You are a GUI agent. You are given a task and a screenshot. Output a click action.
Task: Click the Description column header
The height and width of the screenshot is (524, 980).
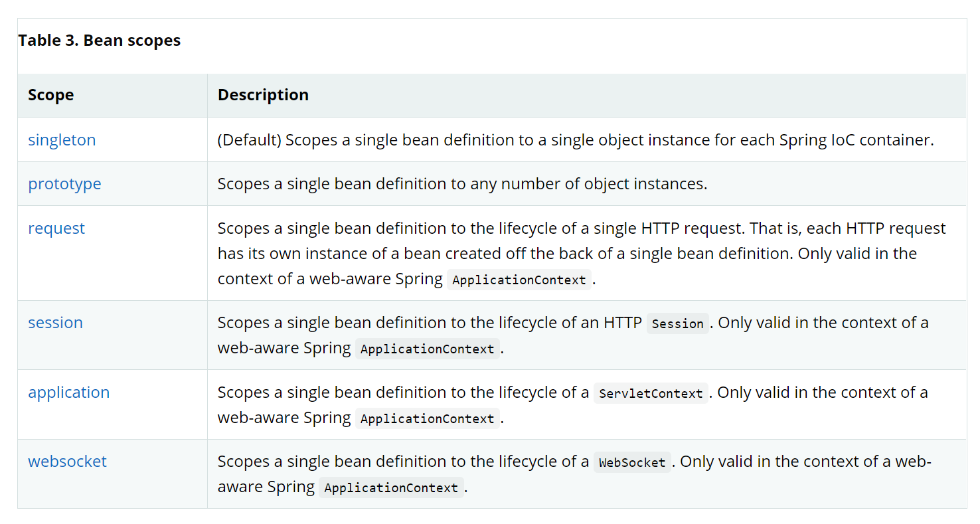(263, 95)
